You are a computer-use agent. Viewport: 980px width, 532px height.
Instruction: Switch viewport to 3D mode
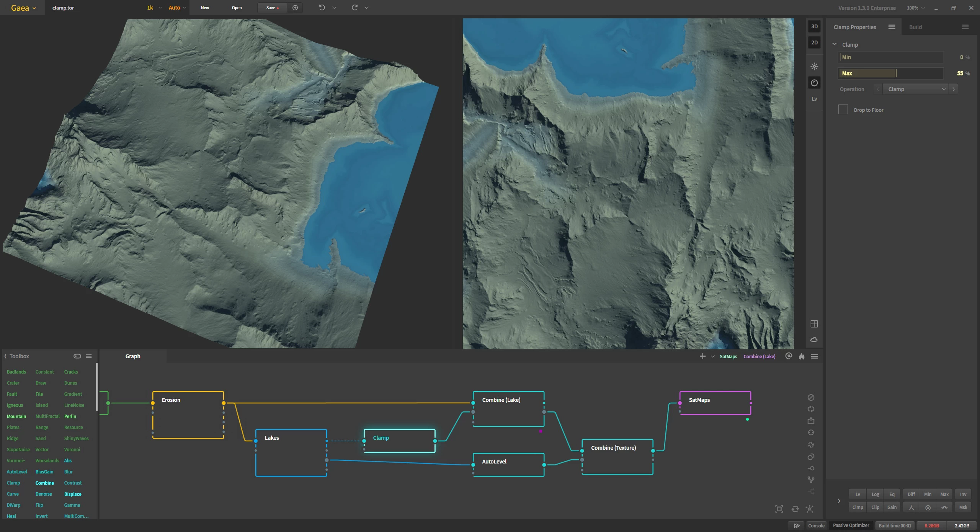[814, 27]
